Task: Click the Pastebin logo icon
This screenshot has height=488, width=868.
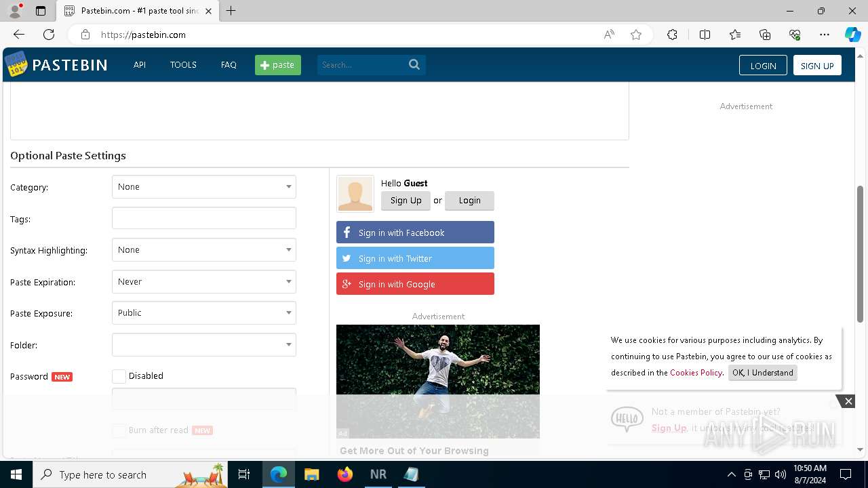Action: pos(16,64)
